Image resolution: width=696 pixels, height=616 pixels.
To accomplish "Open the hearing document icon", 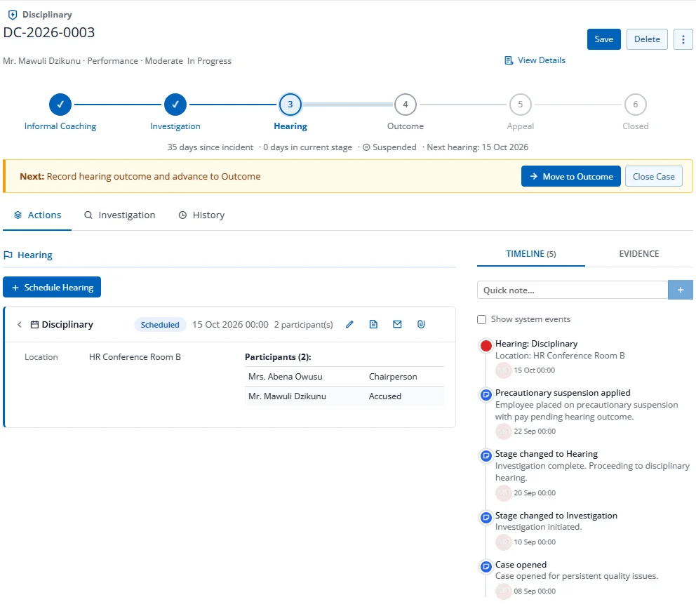I will coord(374,324).
